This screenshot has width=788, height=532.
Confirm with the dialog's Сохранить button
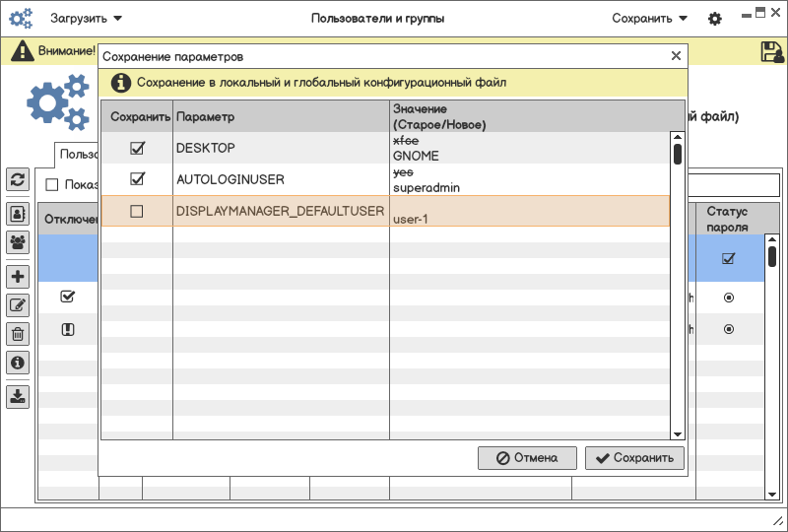634,458
